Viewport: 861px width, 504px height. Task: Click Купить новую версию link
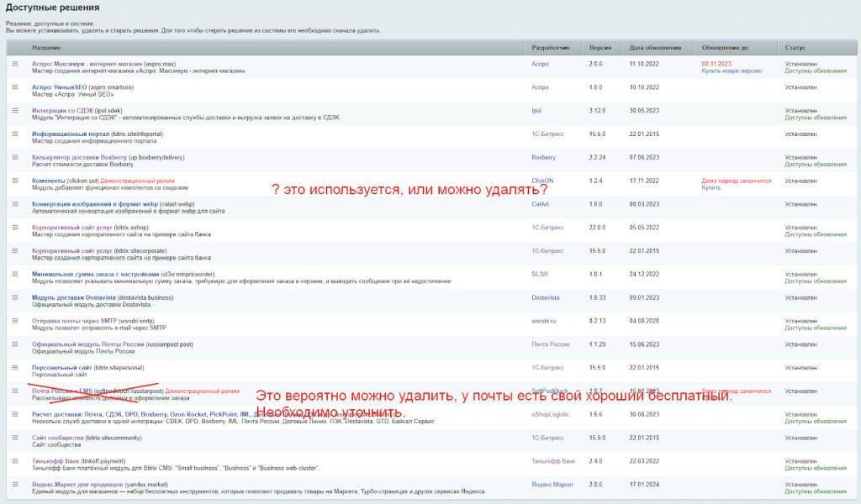point(732,71)
